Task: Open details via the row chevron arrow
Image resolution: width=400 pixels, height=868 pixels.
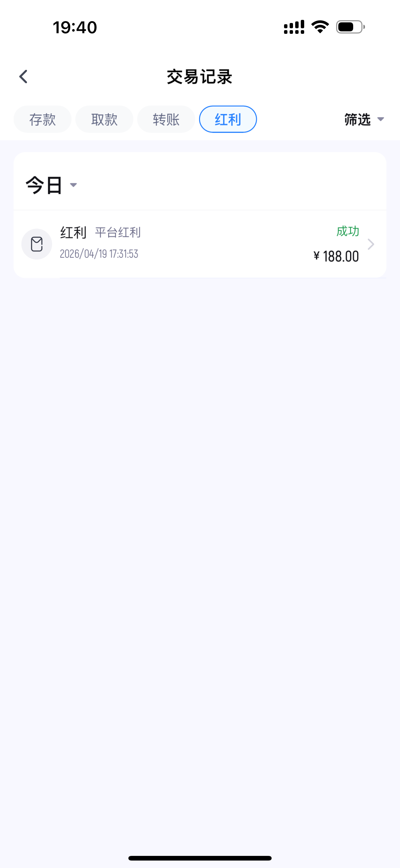Action: coord(371,244)
